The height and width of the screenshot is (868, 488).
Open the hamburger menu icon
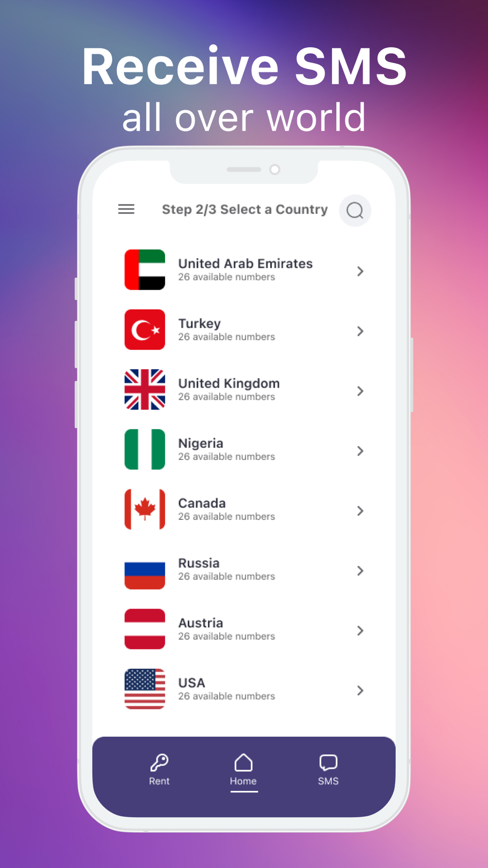126,209
